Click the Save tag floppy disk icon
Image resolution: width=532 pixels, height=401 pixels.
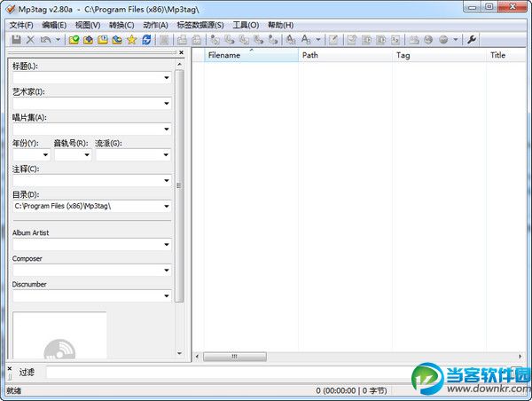click(x=16, y=40)
